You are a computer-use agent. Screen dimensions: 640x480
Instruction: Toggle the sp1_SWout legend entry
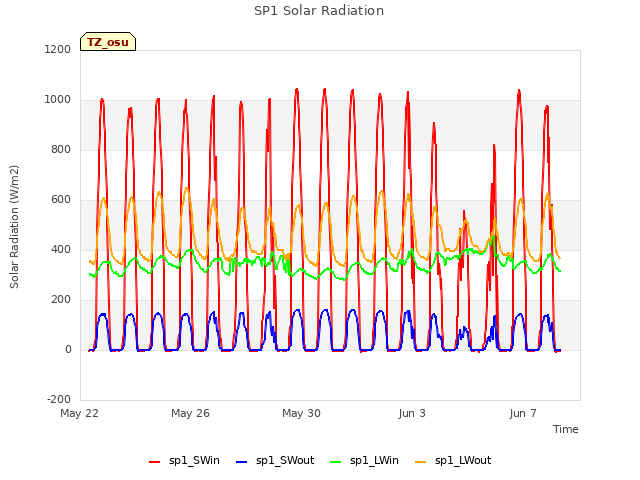275,461
